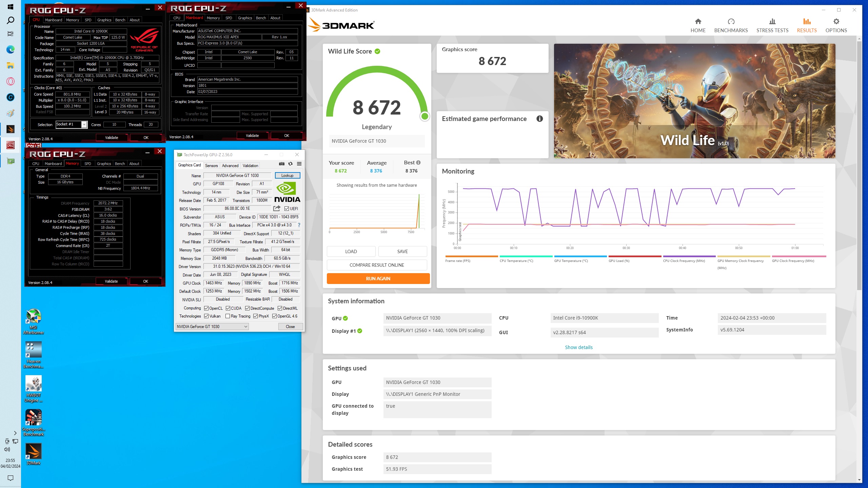Click info icon beside Estimated game performance
Image resolution: width=868 pixels, height=488 pixels.
coord(539,119)
